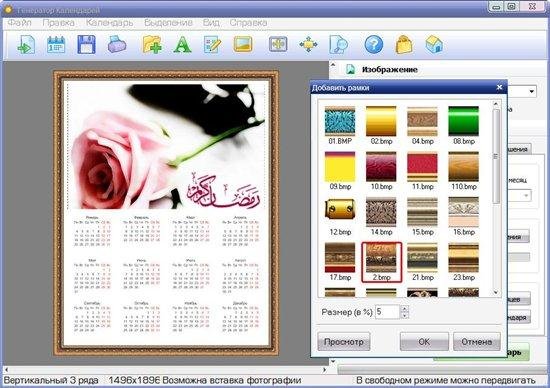Click the shopping bag order icon
The image size is (550, 388).
(404, 45)
